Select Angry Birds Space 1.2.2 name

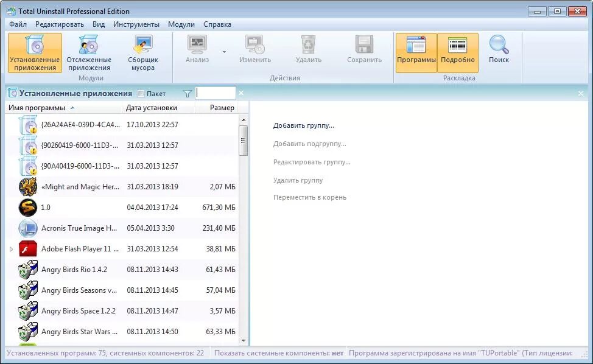click(x=79, y=311)
